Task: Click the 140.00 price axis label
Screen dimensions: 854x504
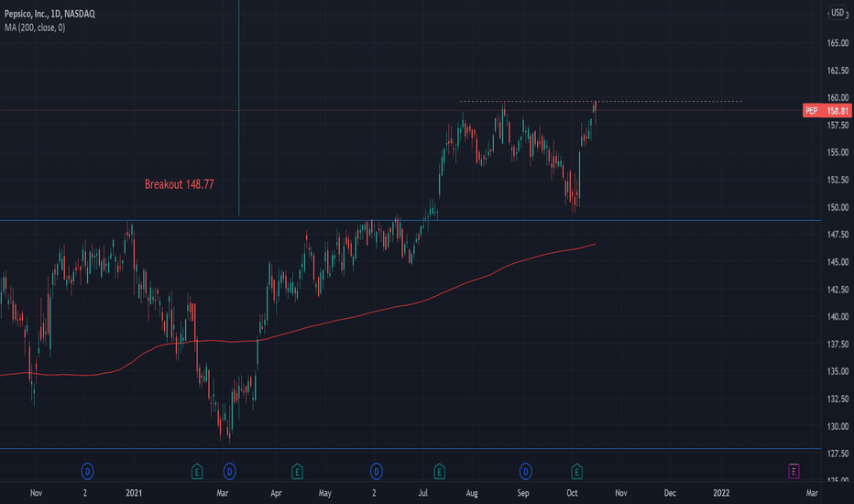Action: coord(838,316)
